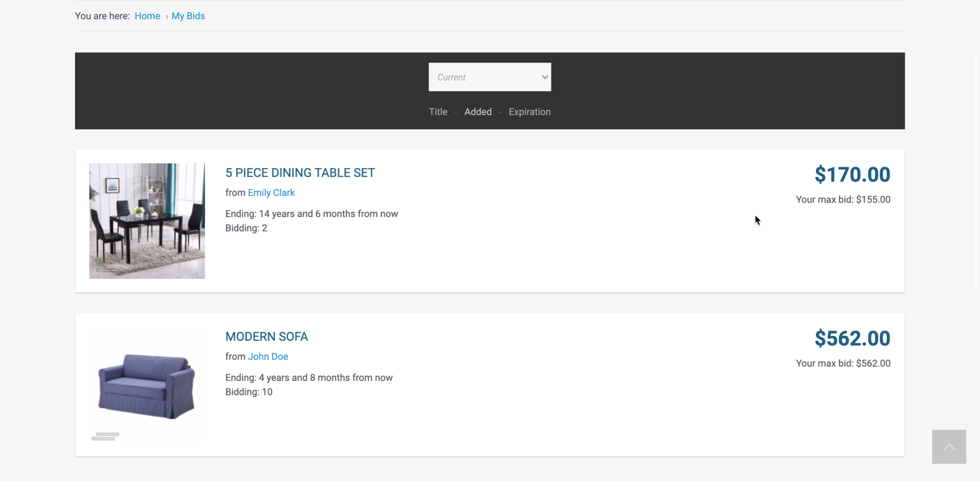Go to Home in breadcrumb
980x481 pixels.
coord(148,16)
